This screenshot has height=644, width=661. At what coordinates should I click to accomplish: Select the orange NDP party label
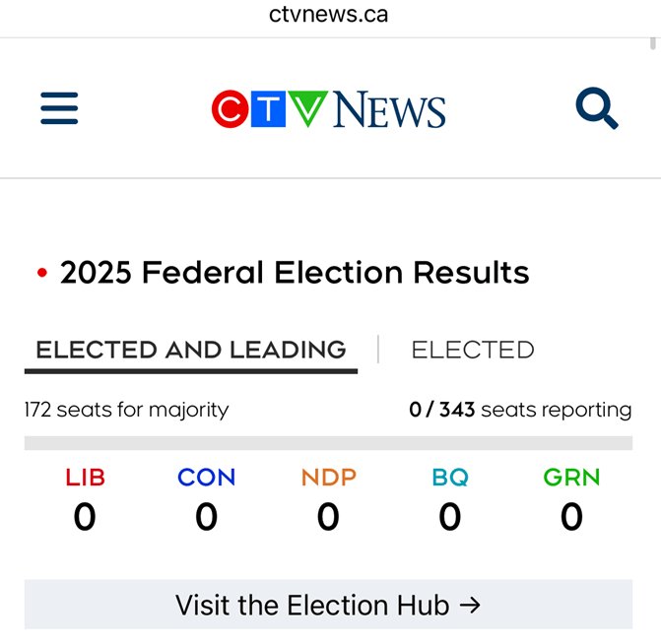click(328, 478)
